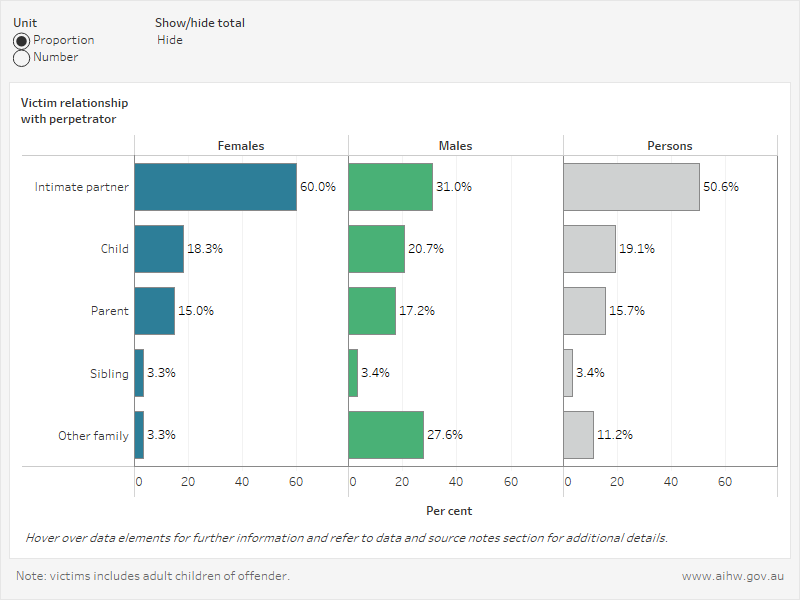The width and height of the screenshot is (800, 600).
Task: Click the Persons Sibling 3.4% bar
Action: click(x=568, y=372)
